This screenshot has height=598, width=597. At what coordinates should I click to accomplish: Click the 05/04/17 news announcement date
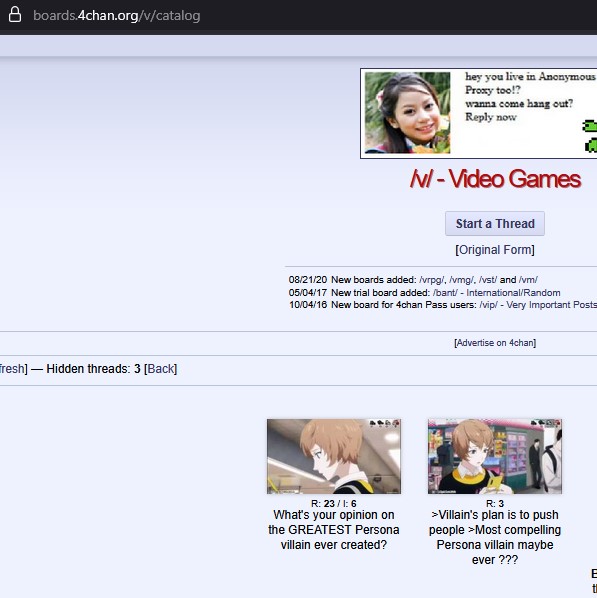click(x=308, y=293)
